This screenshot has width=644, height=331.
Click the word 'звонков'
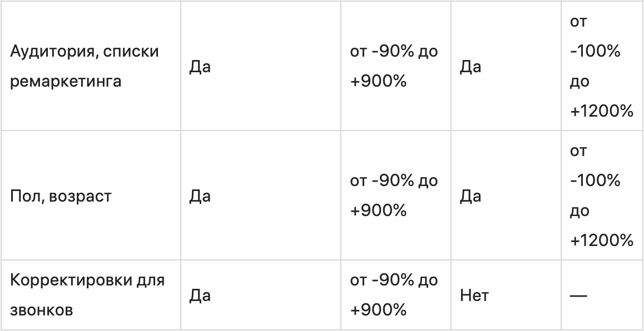[x=42, y=310]
